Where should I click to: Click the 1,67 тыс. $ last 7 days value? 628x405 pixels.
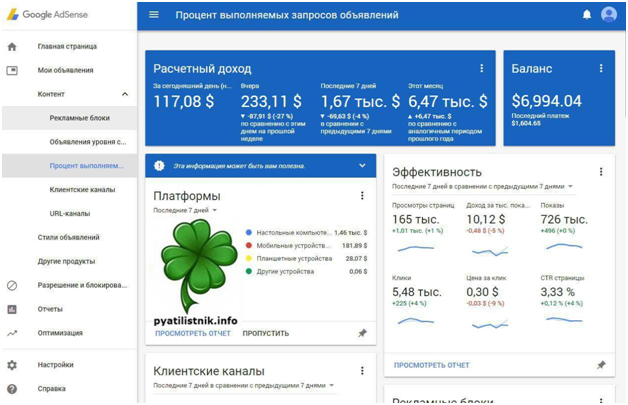[x=360, y=101]
